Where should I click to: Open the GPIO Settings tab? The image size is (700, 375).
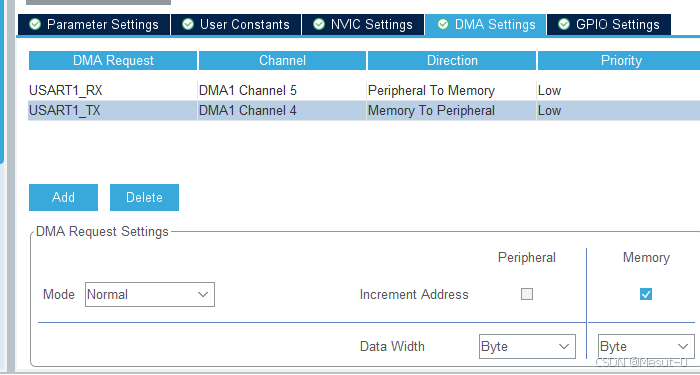click(x=608, y=24)
